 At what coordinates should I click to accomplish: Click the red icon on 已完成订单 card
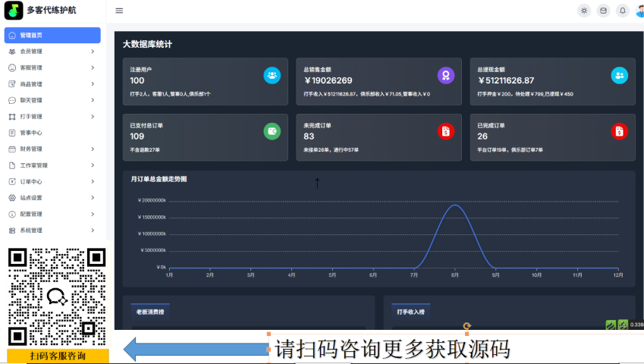coord(619,131)
